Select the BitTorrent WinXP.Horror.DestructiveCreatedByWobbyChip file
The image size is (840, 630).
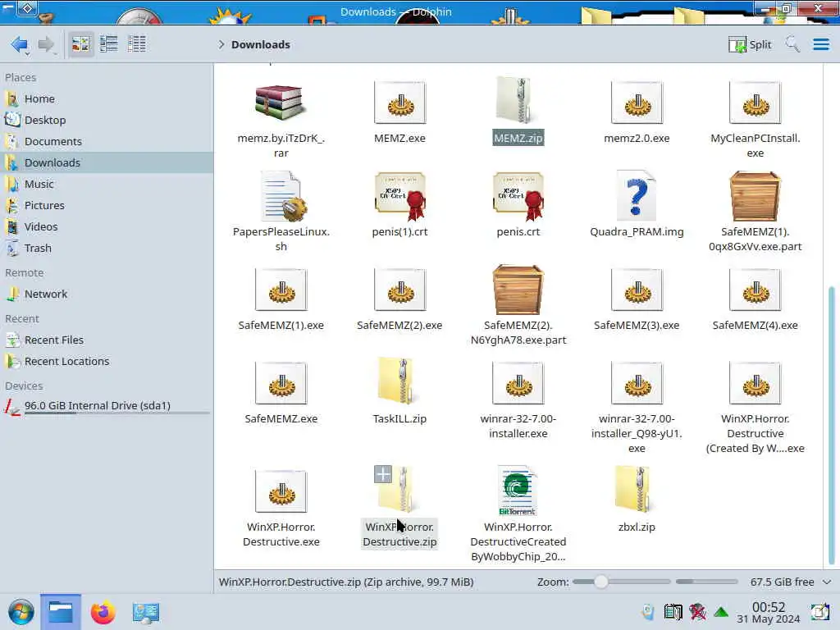[518, 491]
